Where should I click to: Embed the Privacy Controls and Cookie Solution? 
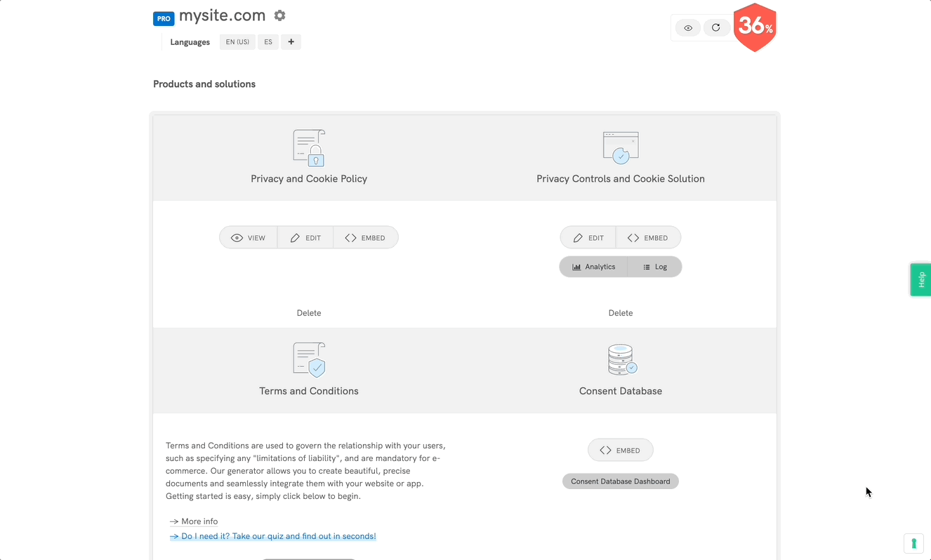(647, 238)
